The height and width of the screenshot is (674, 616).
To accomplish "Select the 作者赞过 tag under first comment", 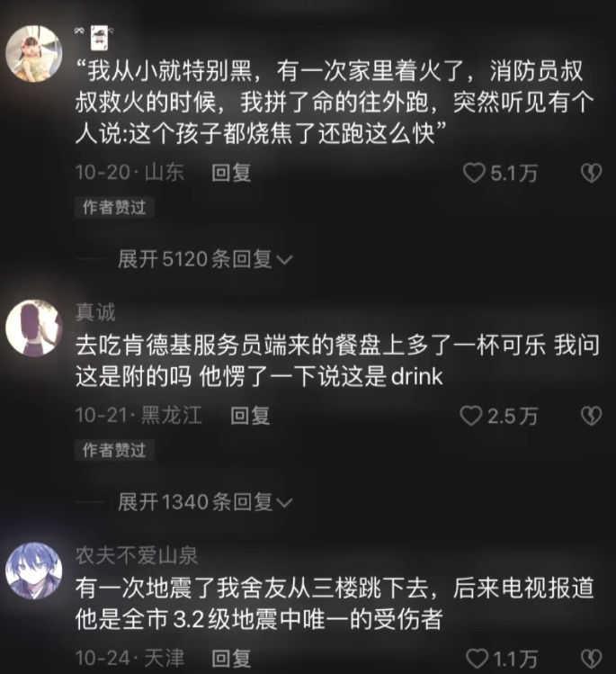I will 114,208.
